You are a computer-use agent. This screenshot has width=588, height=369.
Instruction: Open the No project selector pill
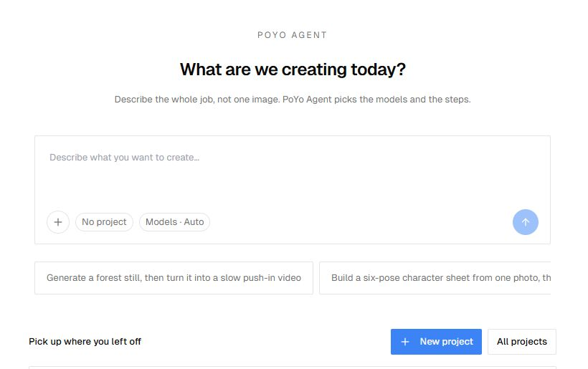click(104, 222)
